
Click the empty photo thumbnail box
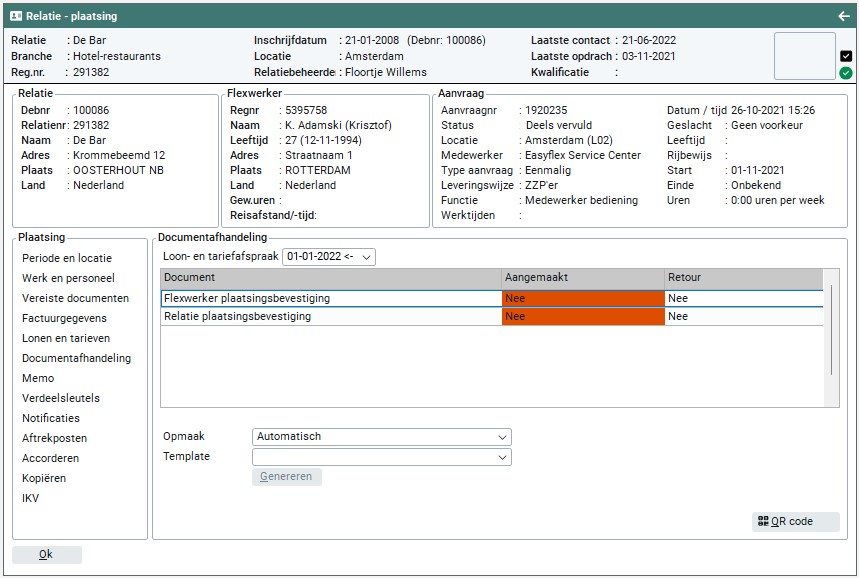pyautogui.click(x=804, y=56)
